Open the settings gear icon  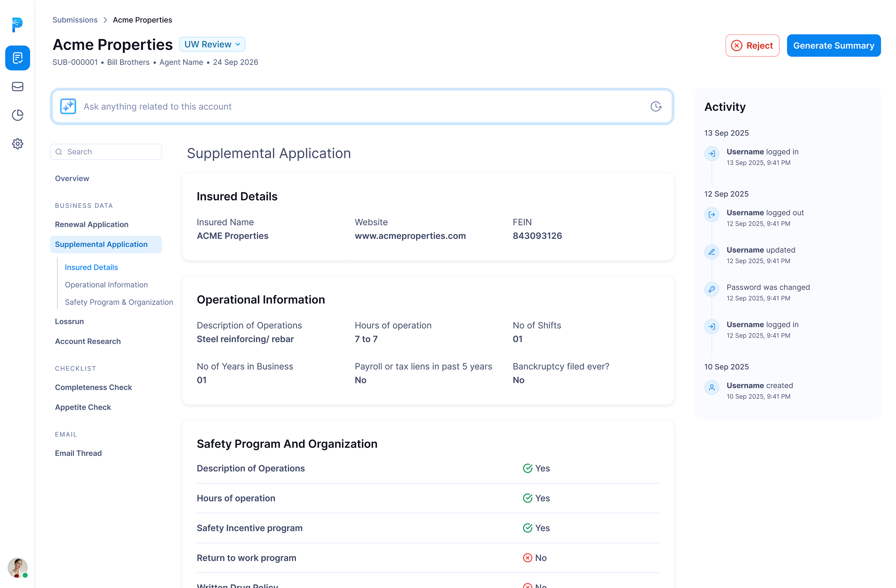[x=17, y=144]
